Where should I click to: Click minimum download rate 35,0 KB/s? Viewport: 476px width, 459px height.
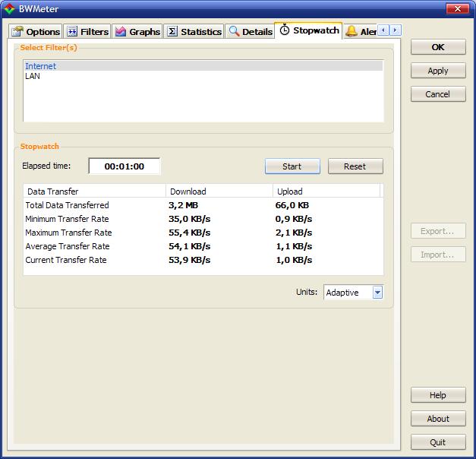tap(190, 219)
